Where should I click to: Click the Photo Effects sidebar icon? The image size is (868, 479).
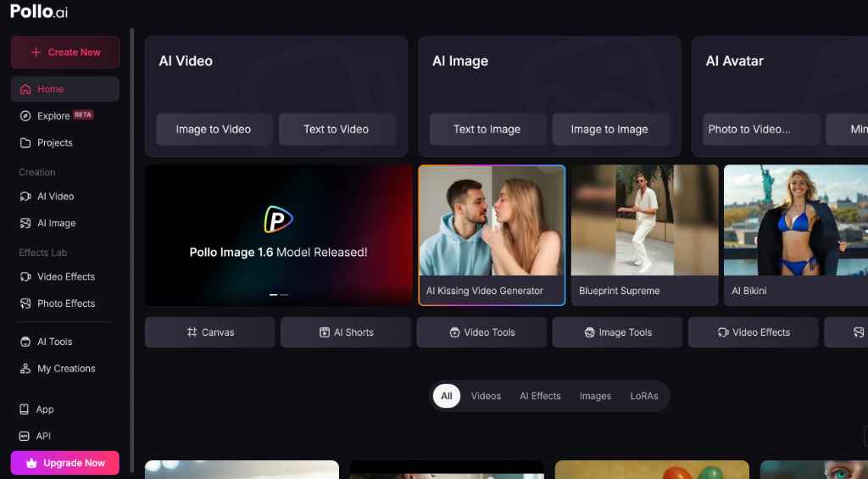(25, 304)
